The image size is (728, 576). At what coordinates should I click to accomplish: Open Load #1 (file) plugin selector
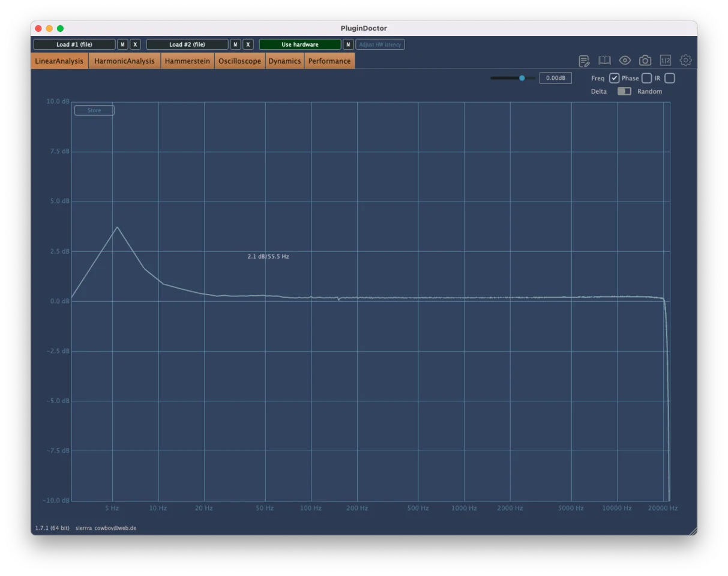tap(74, 44)
